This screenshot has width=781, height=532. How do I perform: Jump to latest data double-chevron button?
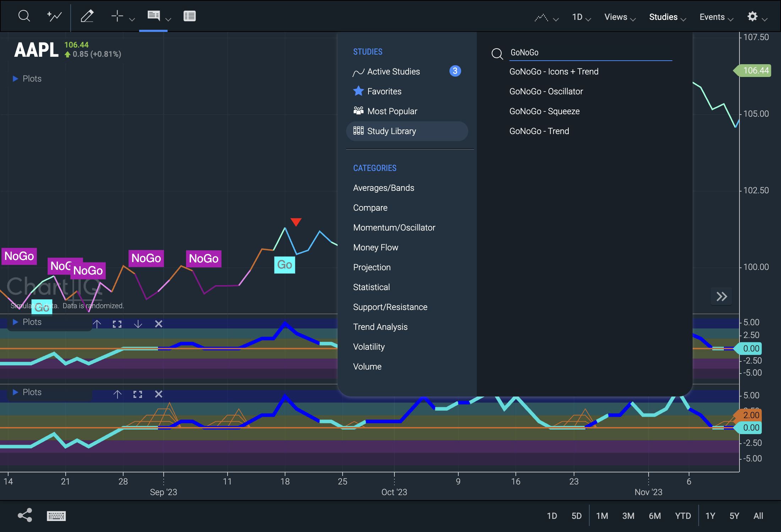click(721, 297)
